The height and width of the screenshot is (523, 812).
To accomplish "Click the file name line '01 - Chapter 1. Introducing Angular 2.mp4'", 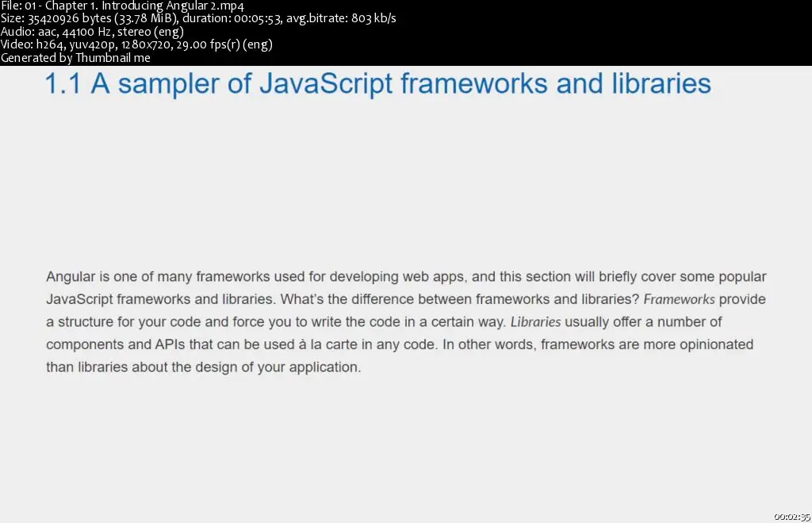I will pyautogui.click(x=122, y=6).
